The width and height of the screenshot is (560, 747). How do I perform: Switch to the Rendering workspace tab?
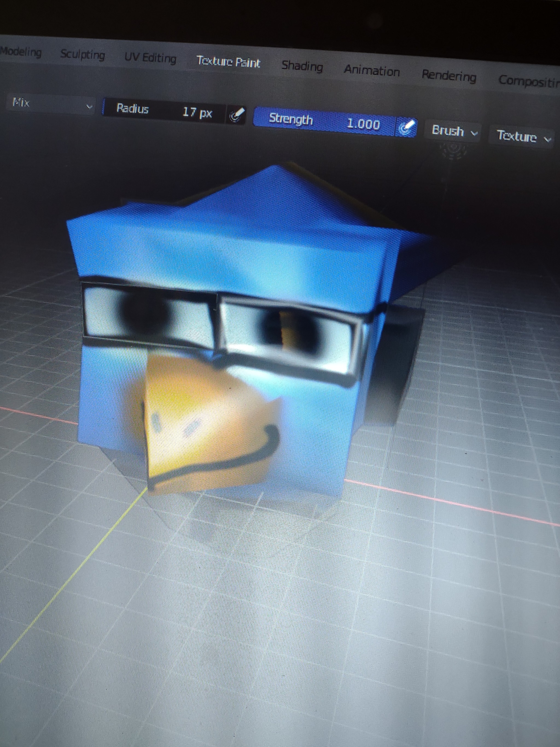[449, 76]
